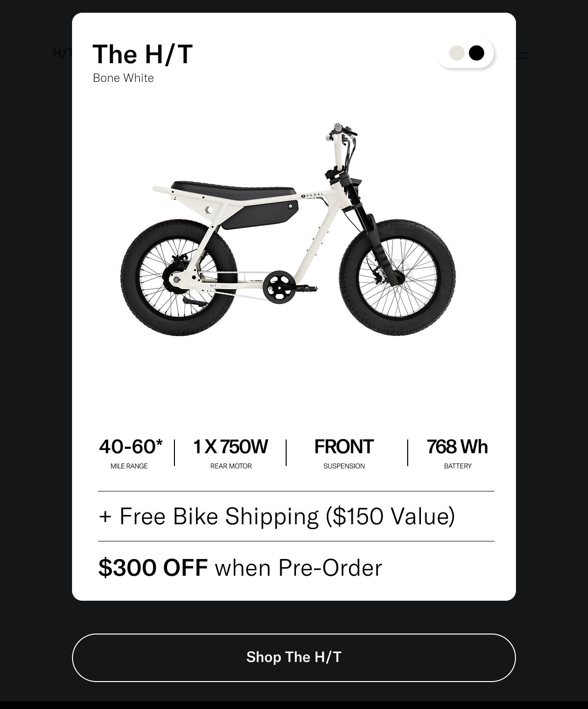This screenshot has width=588, height=709.
Task: Click the 1 X 750W rear motor spec
Action: click(x=231, y=453)
